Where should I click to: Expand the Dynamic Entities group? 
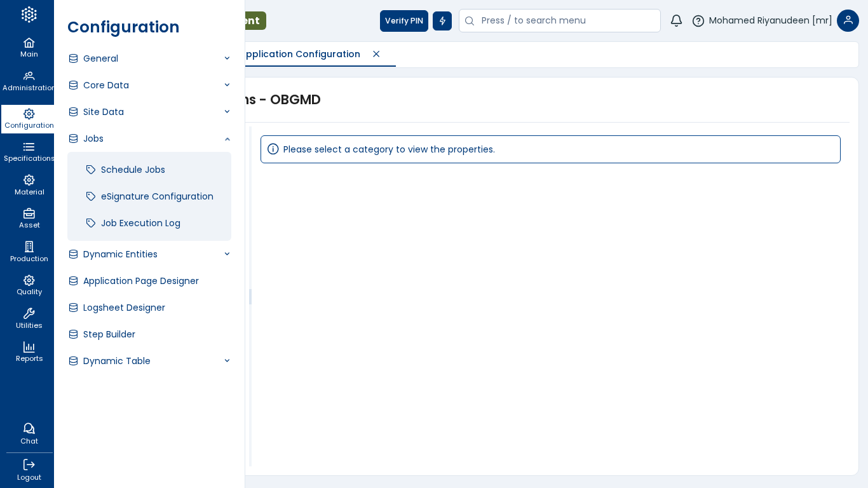click(149, 254)
